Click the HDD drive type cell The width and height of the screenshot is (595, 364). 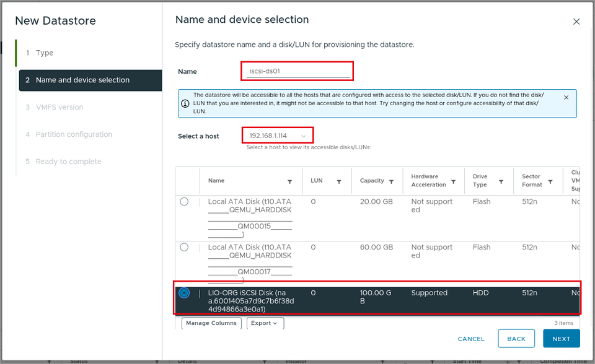480,293
